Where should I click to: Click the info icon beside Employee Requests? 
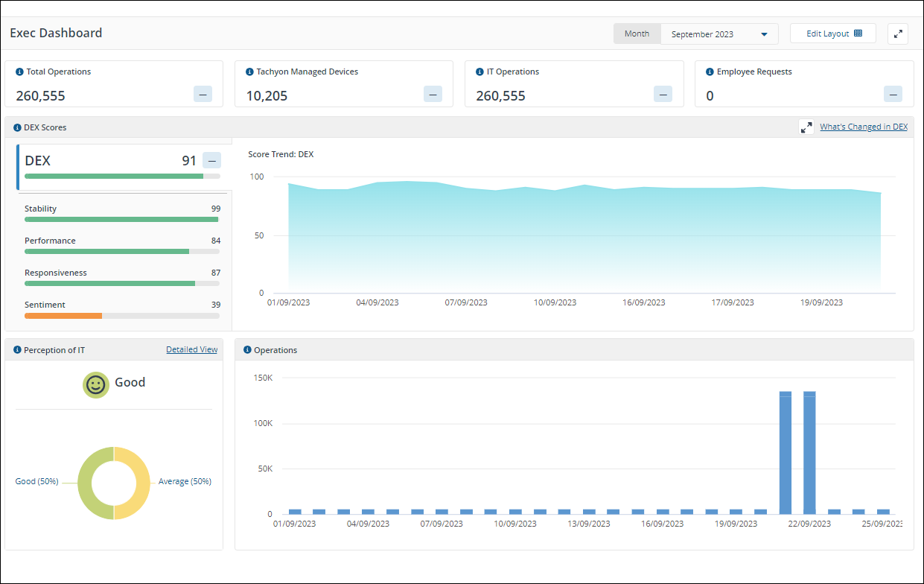[710, 72]
